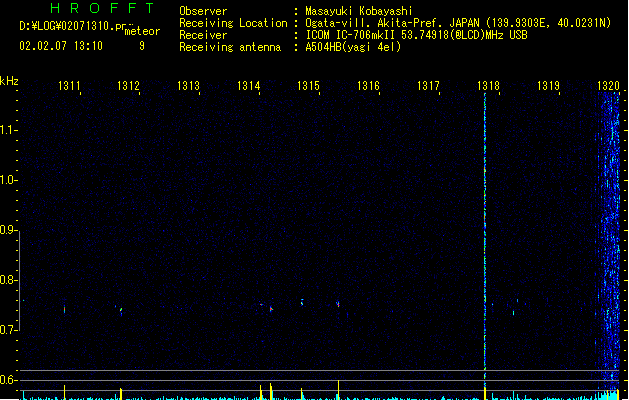Viewport: 629px width, 400px height.
Task: Click the 1.0 frequency axis label
Action: point(8,180)
